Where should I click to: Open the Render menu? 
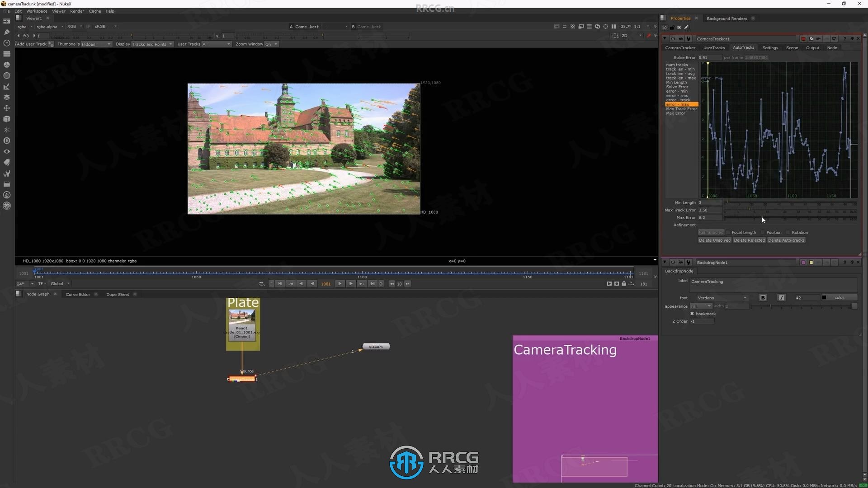[x=77, y=11]
